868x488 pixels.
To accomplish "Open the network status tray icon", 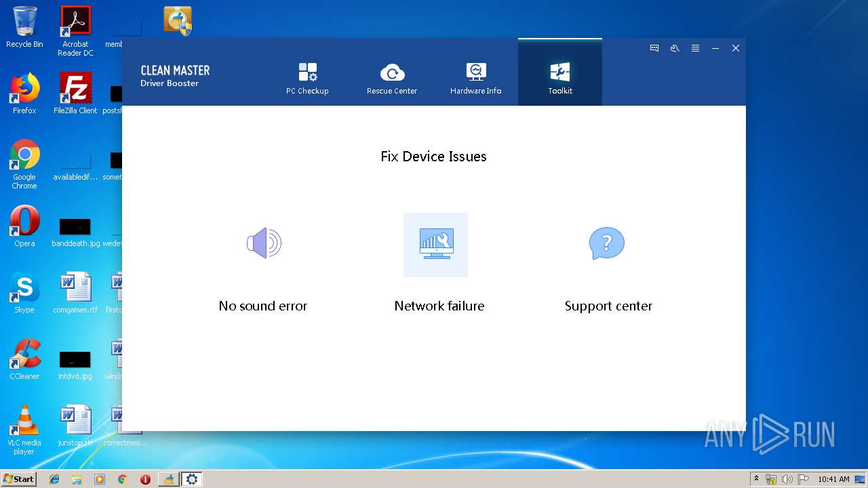I will pos(771,479).
